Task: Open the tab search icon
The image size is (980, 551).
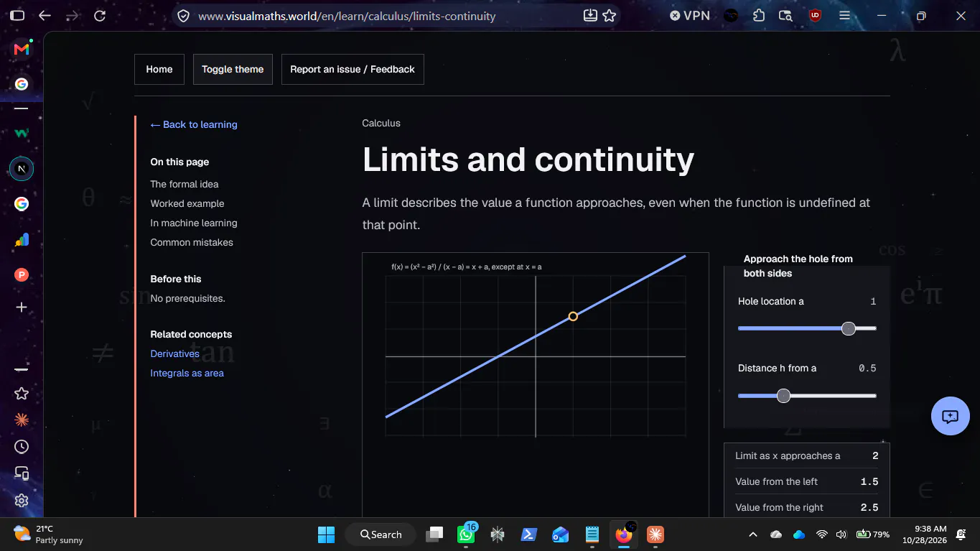Action: (x=786, y=16)
